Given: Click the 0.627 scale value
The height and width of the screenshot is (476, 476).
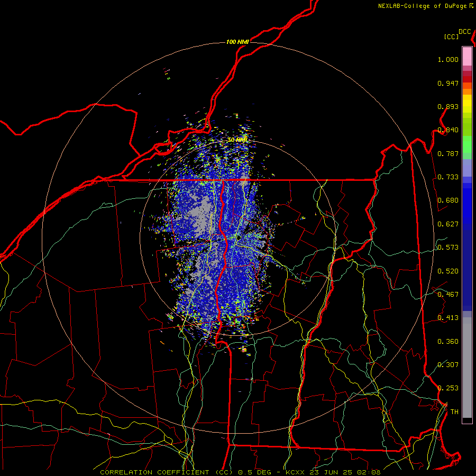Looking at the screenshot, I should [448, 224].
